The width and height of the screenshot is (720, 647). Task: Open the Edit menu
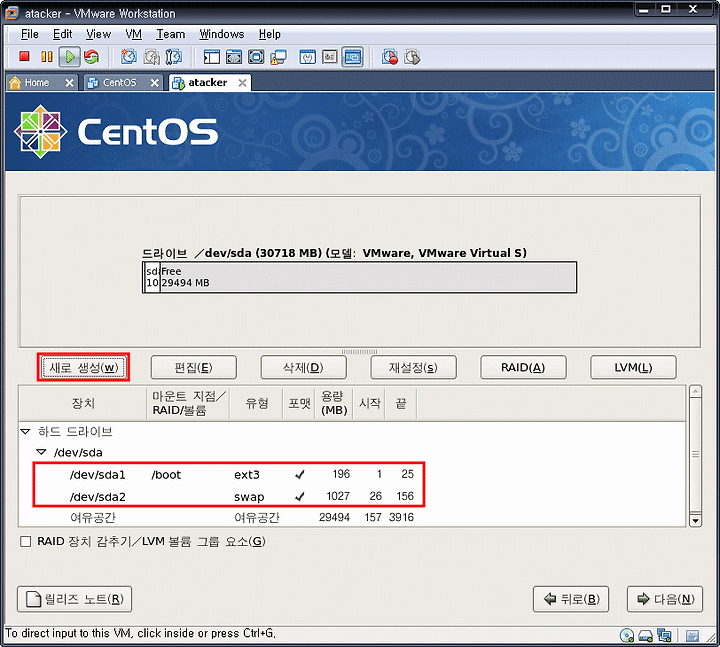(x=62, y=34)
